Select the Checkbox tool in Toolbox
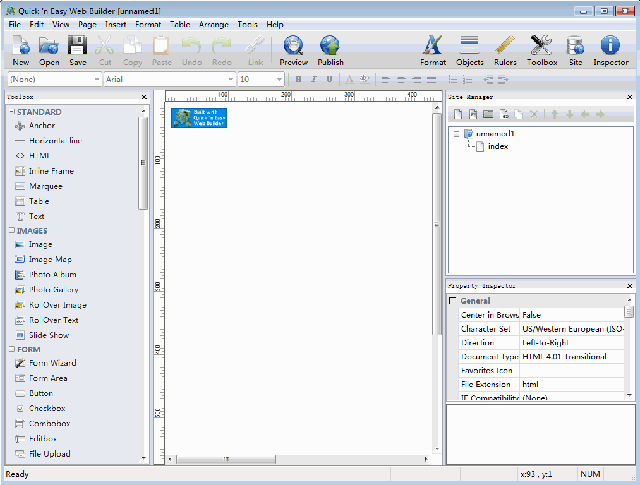 point(40,408)
